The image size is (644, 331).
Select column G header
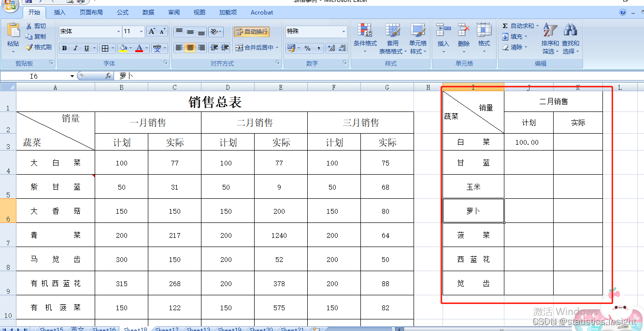pos(387,87)
